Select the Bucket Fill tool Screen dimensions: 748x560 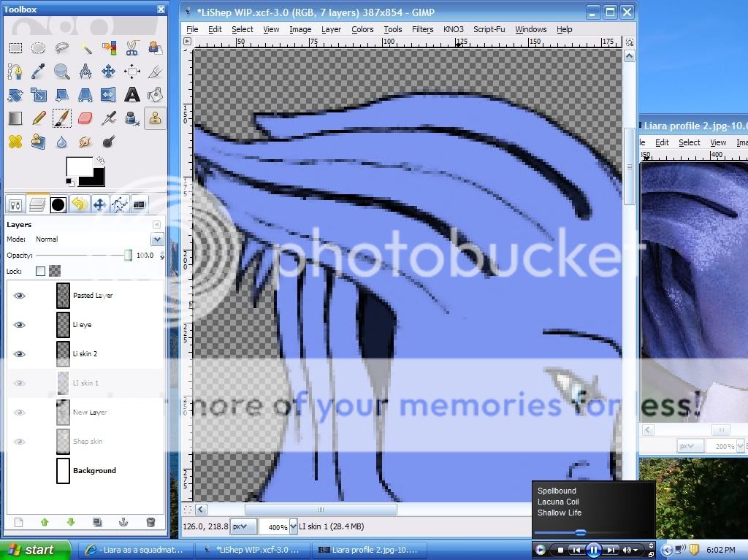click(x=154, y=94)
